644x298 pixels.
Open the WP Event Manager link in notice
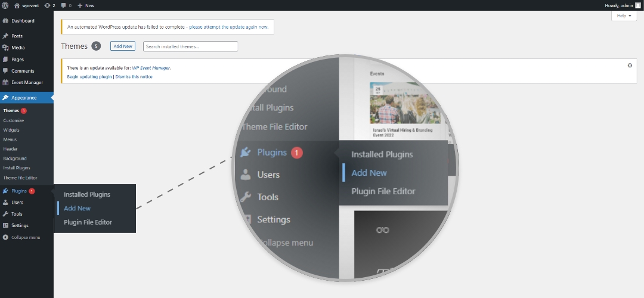click(x=151, y=68)
